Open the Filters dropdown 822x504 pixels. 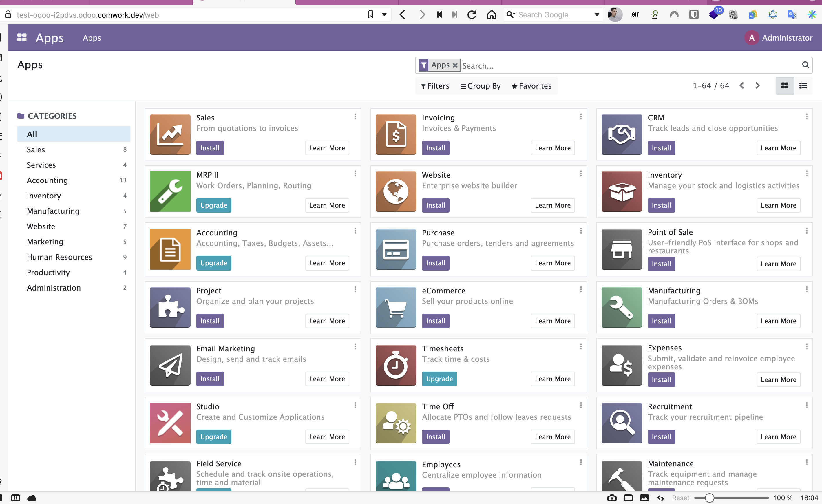(435, 86)
